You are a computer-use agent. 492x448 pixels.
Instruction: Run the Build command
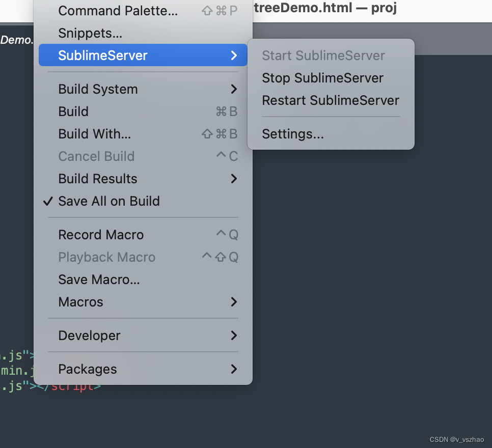click(73, 111)
